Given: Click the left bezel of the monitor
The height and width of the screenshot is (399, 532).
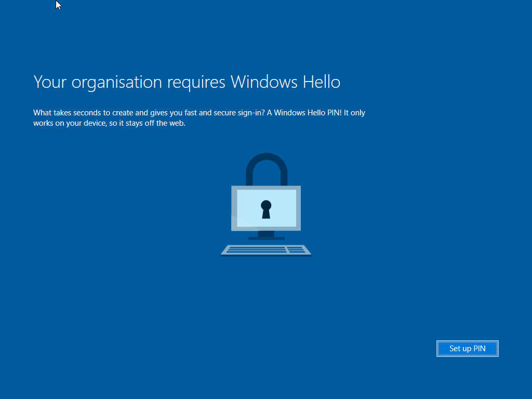Looking at the screenshot, I should (x=234, y=208).
